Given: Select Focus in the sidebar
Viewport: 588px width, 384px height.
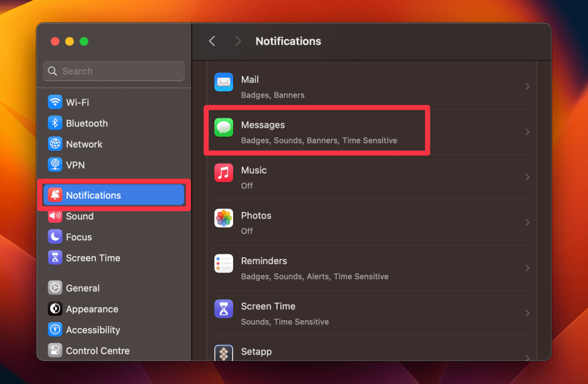Looking at the screenshot, I should click(79, 237).
